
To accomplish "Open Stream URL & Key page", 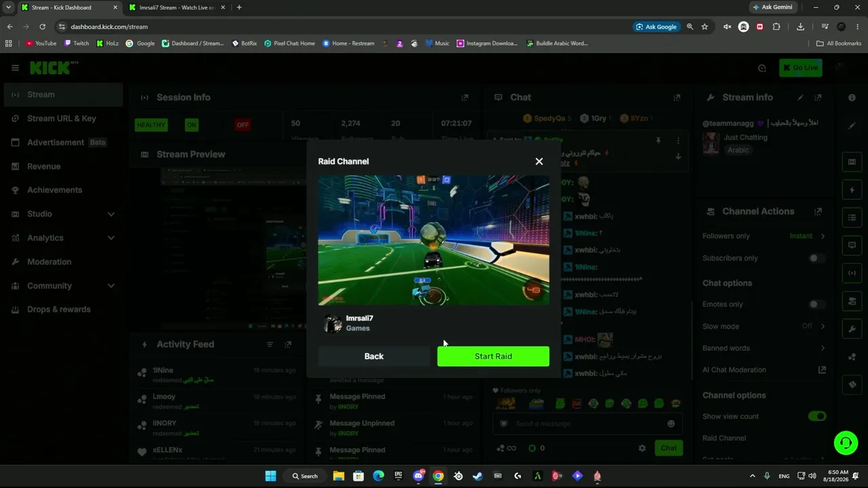I will point(62,119).
